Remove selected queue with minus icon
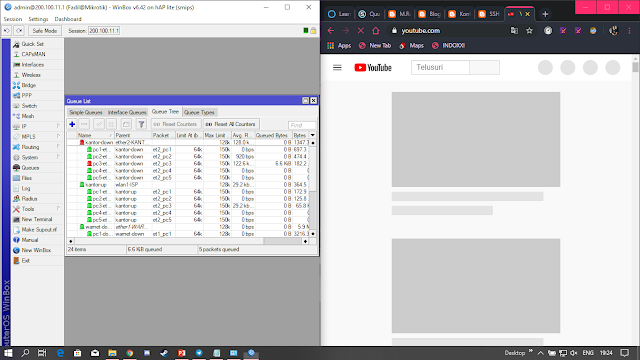640x360 pixels. [84, 124]
